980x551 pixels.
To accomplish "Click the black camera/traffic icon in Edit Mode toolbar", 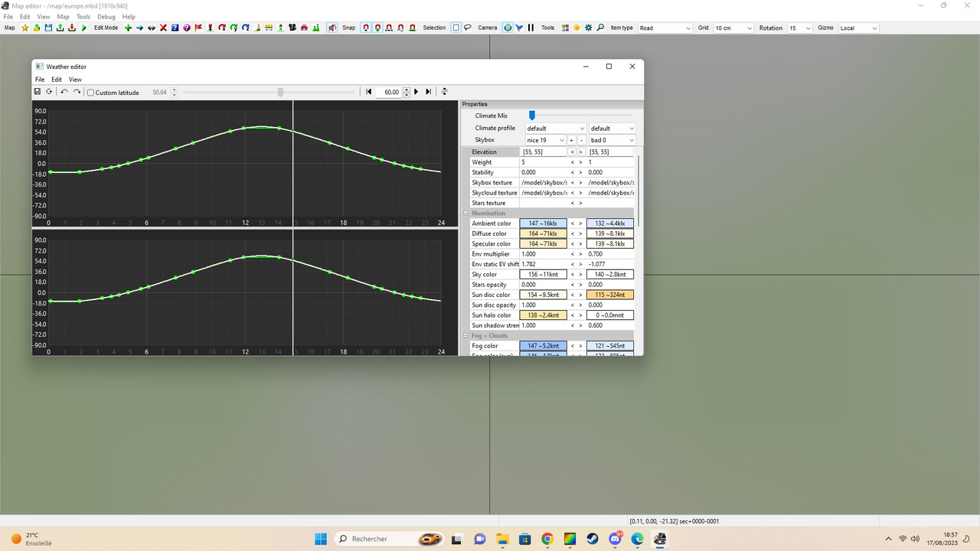I will tap(292, 28).
